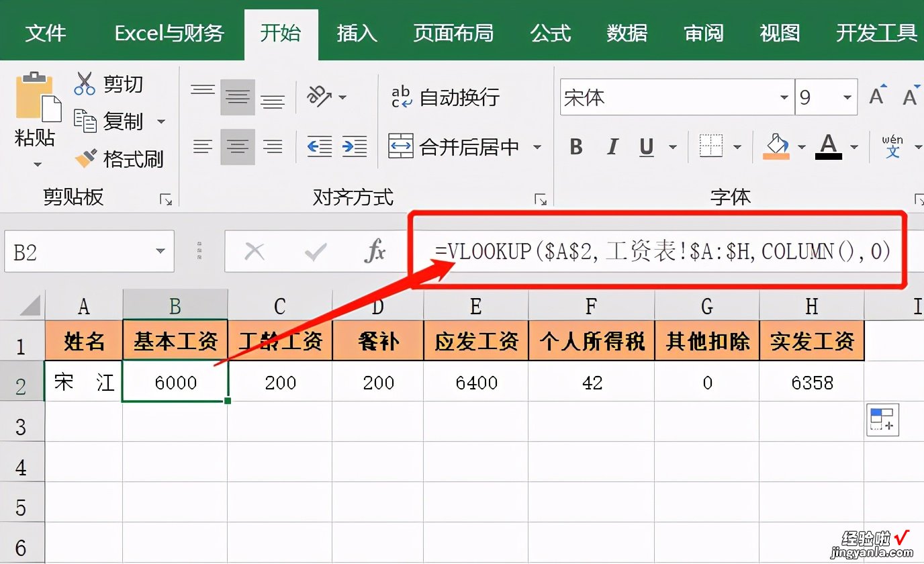Expand font color dropdown arrow

pyautogui.click(x=854, y=147)
